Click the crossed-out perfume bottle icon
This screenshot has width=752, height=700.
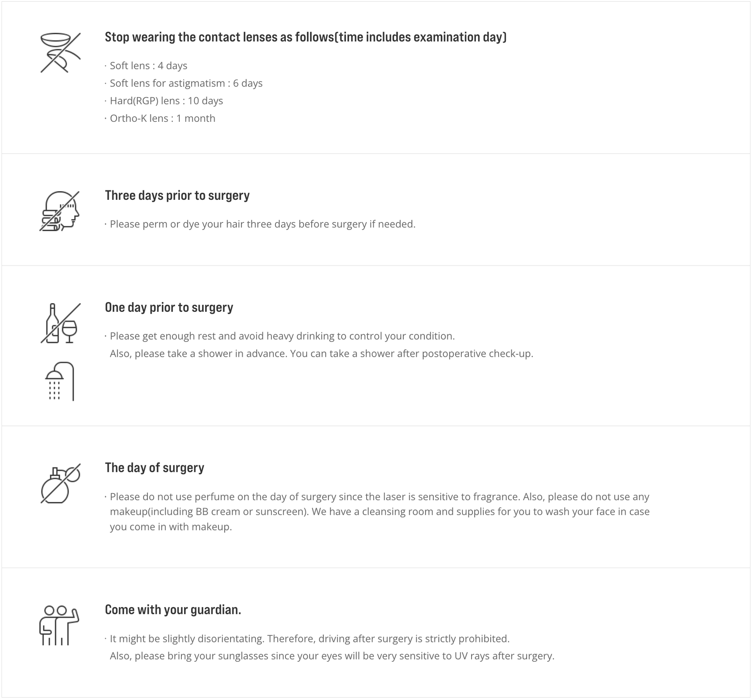click(61, 483)
